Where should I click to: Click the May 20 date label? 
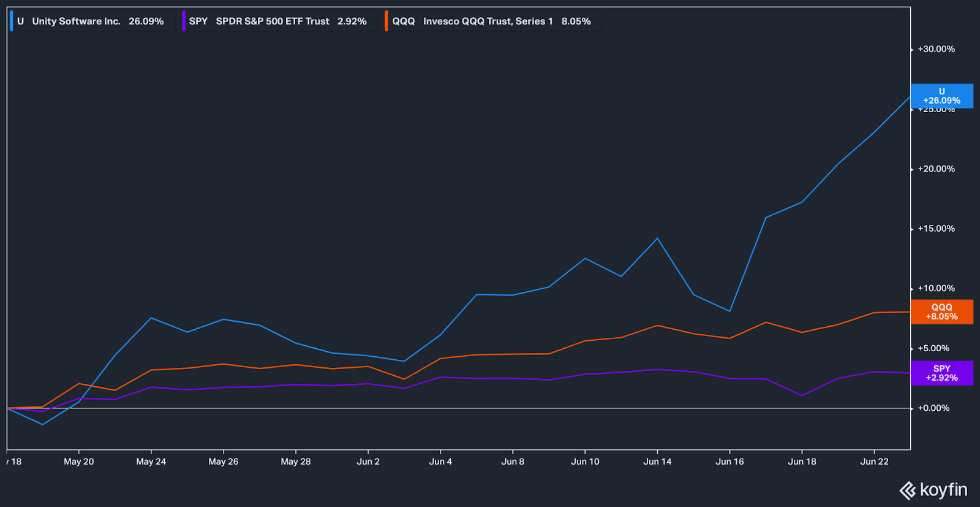79,462
